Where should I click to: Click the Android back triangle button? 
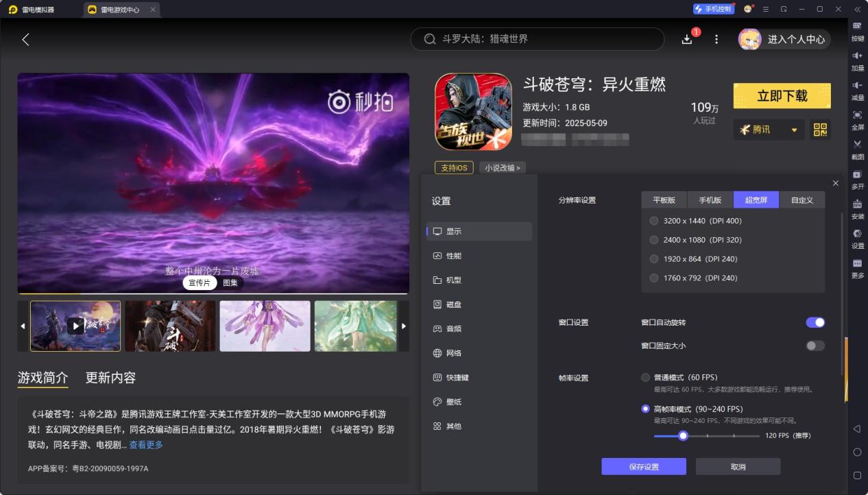click(857, 429)
